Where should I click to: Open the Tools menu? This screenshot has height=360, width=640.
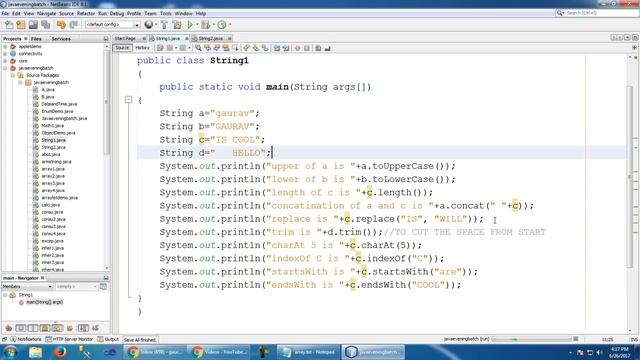[x=166, y=13]
